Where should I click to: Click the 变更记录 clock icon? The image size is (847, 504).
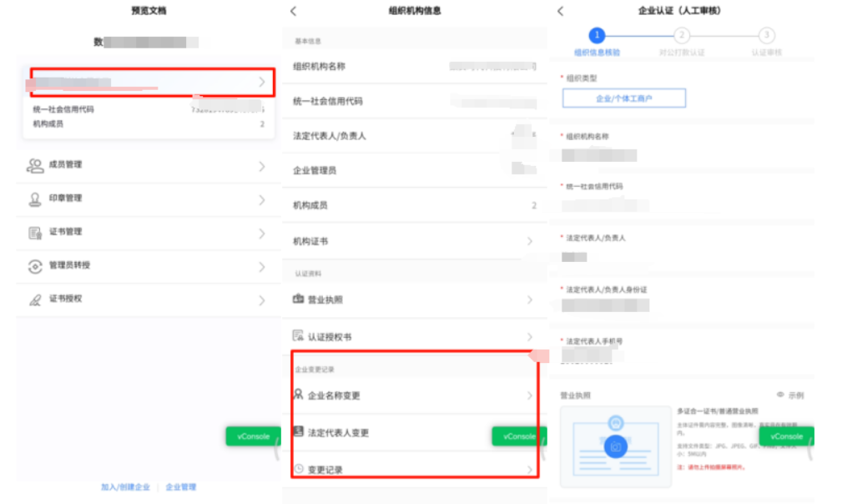(x=298, y=468)
